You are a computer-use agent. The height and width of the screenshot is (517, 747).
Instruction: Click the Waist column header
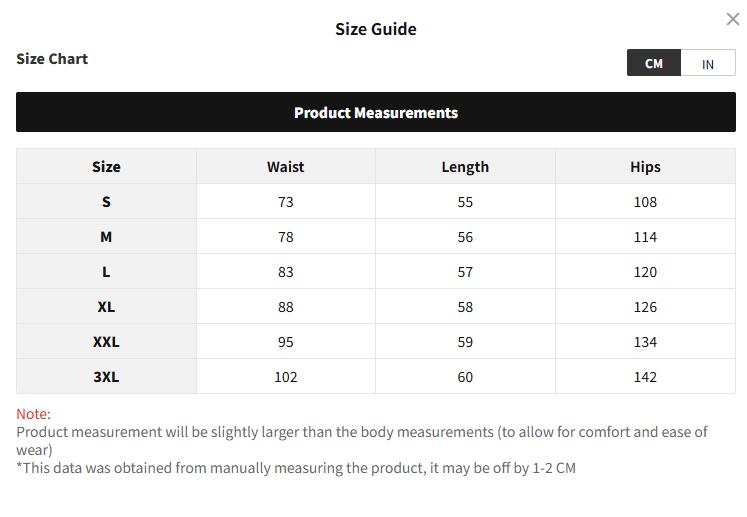pyautogui.click(x=285, y=166)
